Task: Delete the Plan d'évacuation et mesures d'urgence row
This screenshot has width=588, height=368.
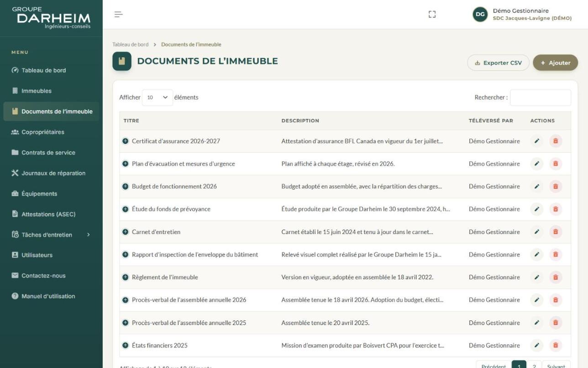Action: (x=556, y=164)
